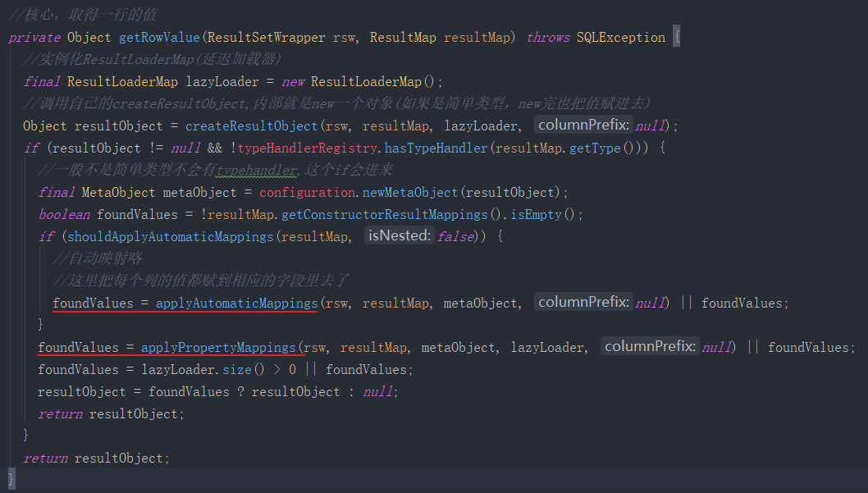Click the opening brace after SQLException

point(677,37)
